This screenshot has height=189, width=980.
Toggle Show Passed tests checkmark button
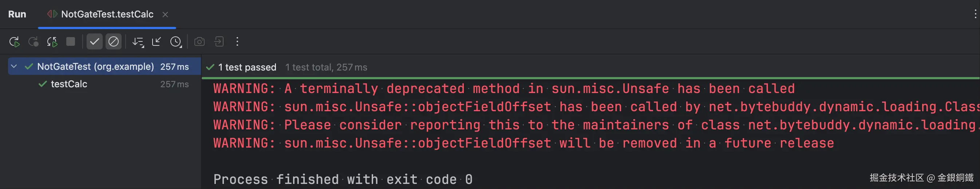coord(94,42)
